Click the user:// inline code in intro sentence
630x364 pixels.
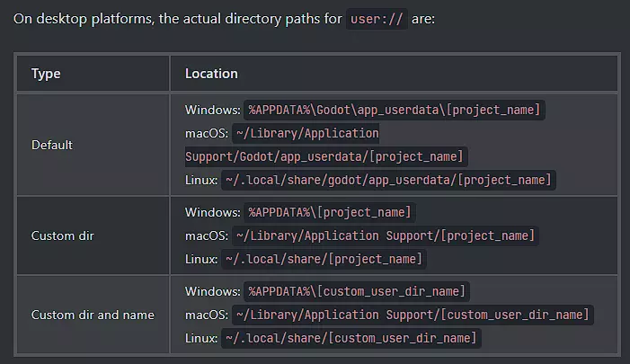coord(377,19)
